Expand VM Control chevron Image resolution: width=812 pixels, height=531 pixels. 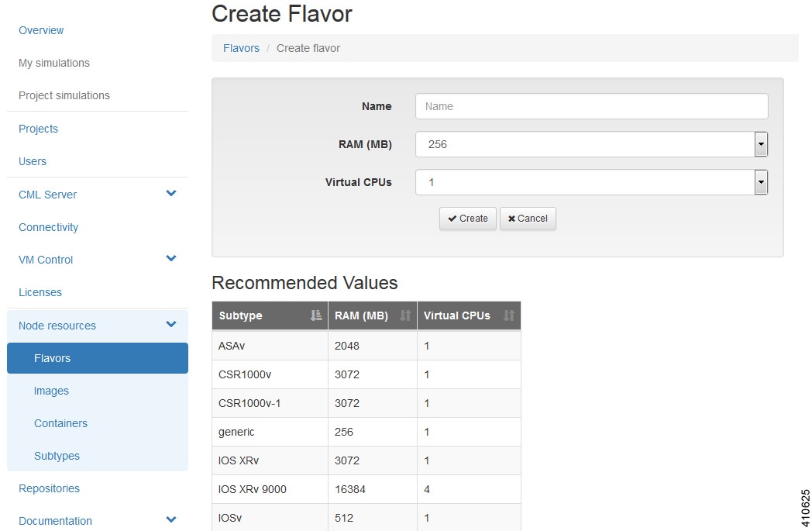tap(171, 258)
